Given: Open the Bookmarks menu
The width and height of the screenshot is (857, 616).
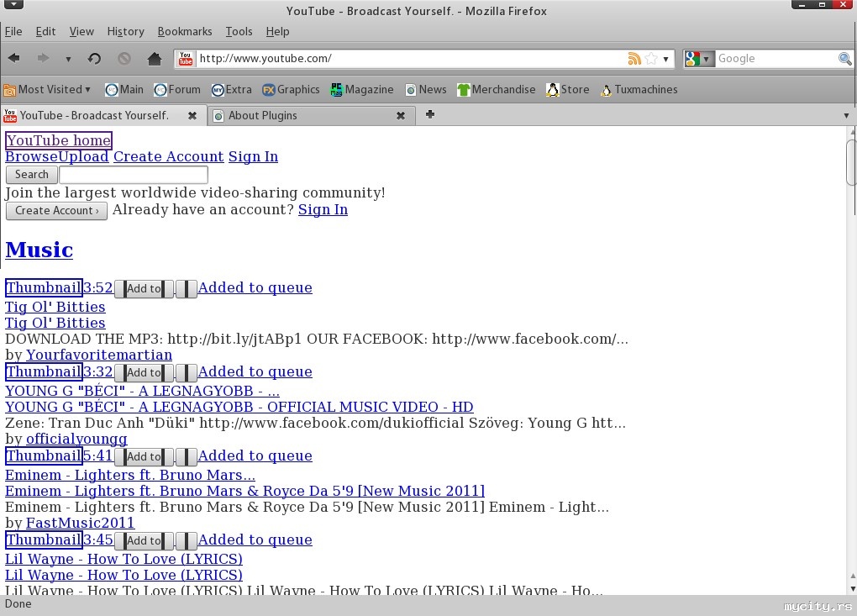Looking at the screenshot, I should coord(185,31).
